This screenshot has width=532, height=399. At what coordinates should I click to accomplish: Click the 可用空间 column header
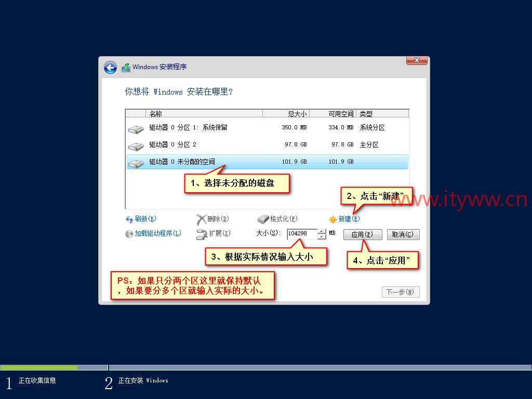tap(333, 114)
